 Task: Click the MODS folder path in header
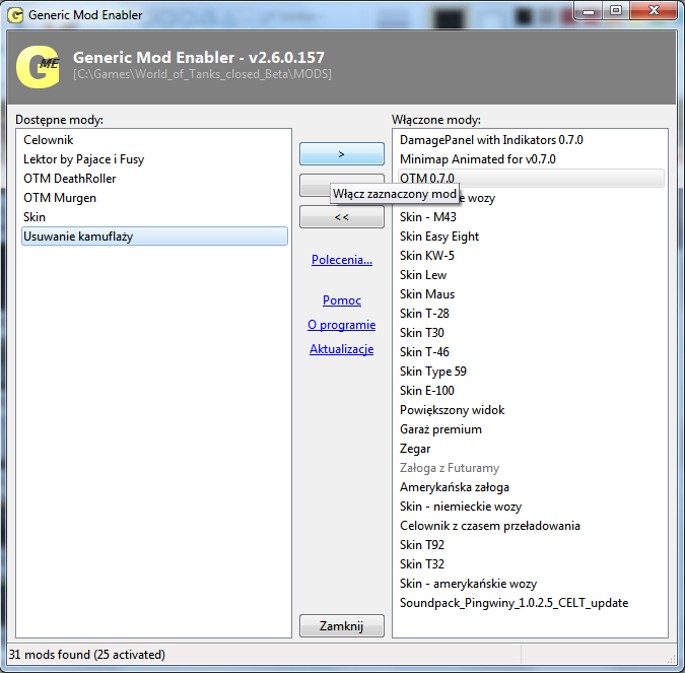202,74
